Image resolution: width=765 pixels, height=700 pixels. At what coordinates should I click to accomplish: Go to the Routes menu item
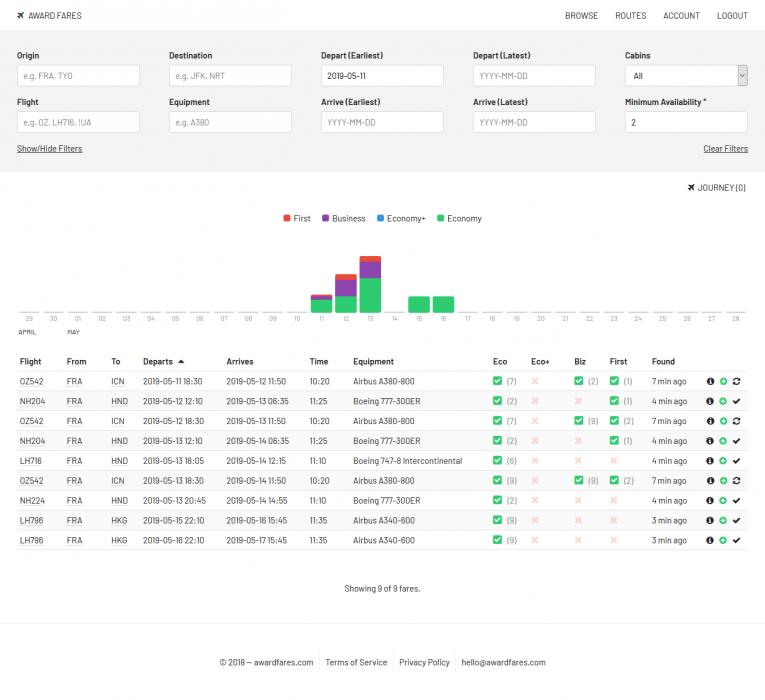tap(630, 16)
